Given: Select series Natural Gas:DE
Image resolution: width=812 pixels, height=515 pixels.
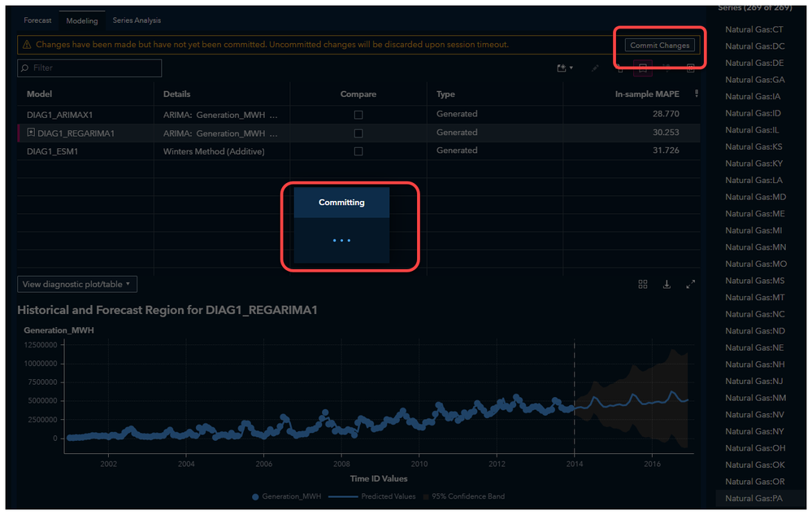Looking at the screenshot, I should click(754, 63).
